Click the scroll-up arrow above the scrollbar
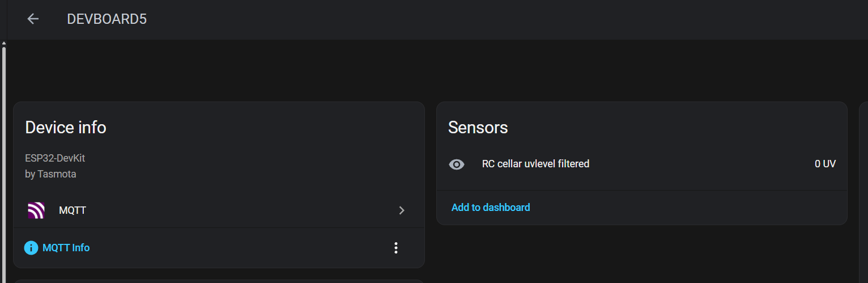Viewport: 868px width, 283px height. (4, 43)
